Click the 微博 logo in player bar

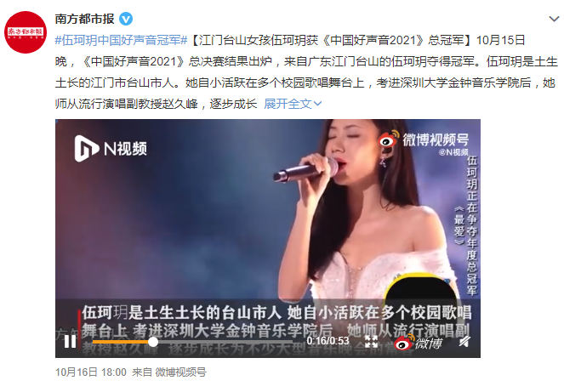pos(418,343)
